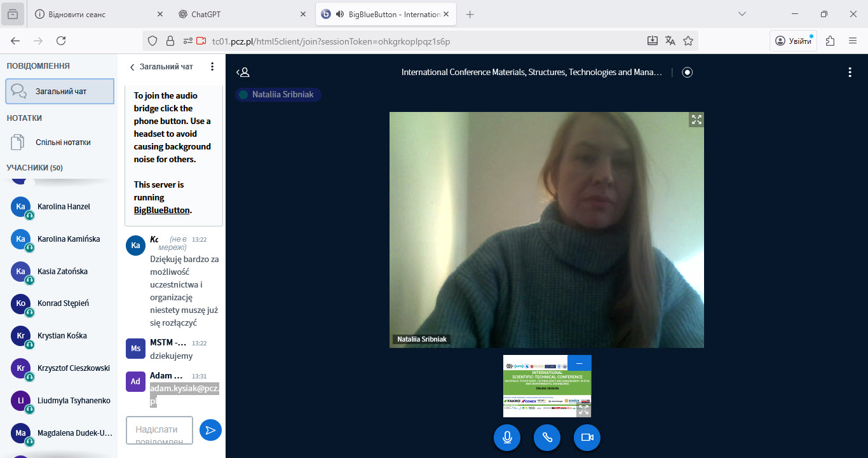
Task: Hide the Загальний чат panel with back chevron
Action: pyautogui.click(x=132, y=67)
